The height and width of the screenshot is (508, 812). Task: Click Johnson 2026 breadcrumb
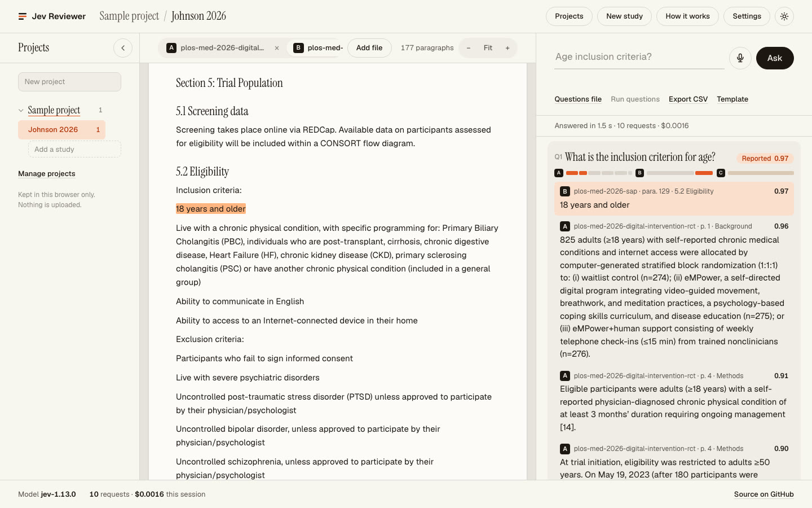pyautogui.click(x=198, y=16)
